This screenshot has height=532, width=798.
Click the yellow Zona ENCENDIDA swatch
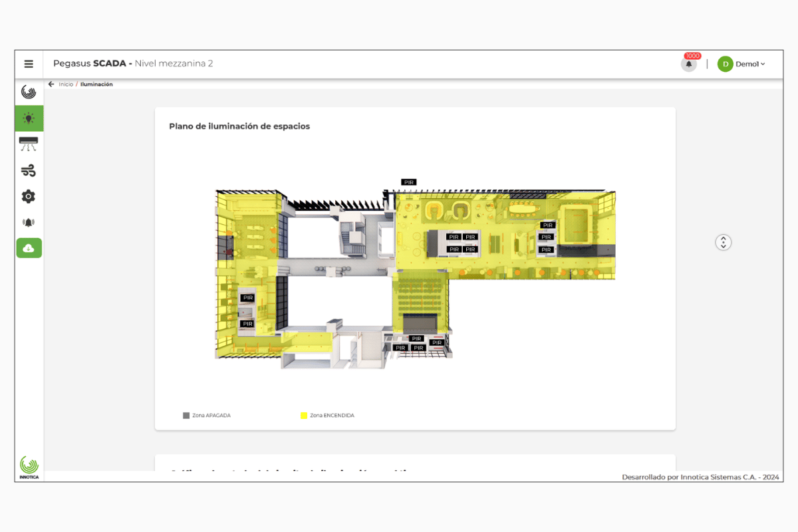click(304, 416)
